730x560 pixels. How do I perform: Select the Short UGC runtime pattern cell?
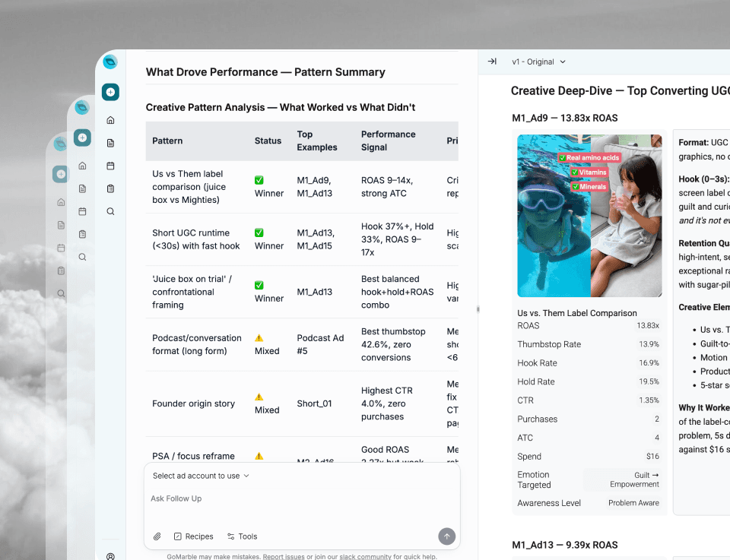pos(196,239)
